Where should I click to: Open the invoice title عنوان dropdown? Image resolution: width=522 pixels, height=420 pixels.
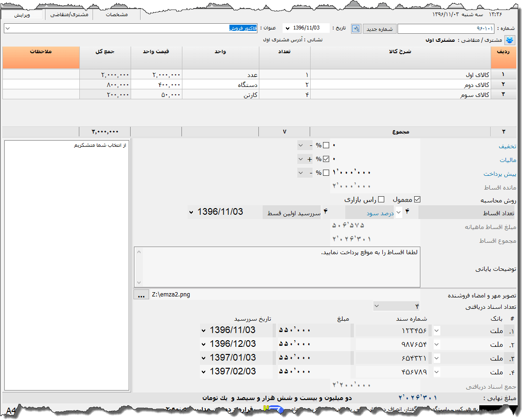tap(8, 29)
